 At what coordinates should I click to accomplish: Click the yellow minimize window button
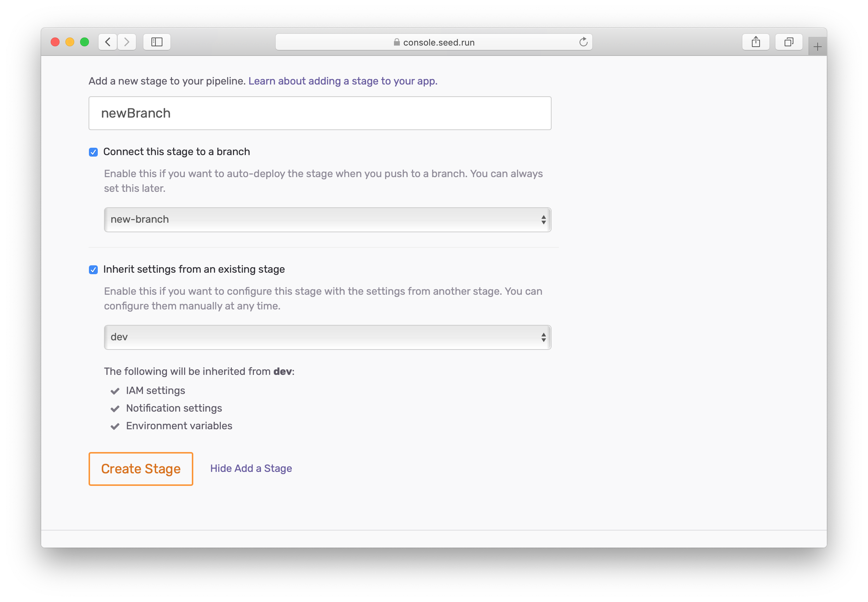pos(70,42)
